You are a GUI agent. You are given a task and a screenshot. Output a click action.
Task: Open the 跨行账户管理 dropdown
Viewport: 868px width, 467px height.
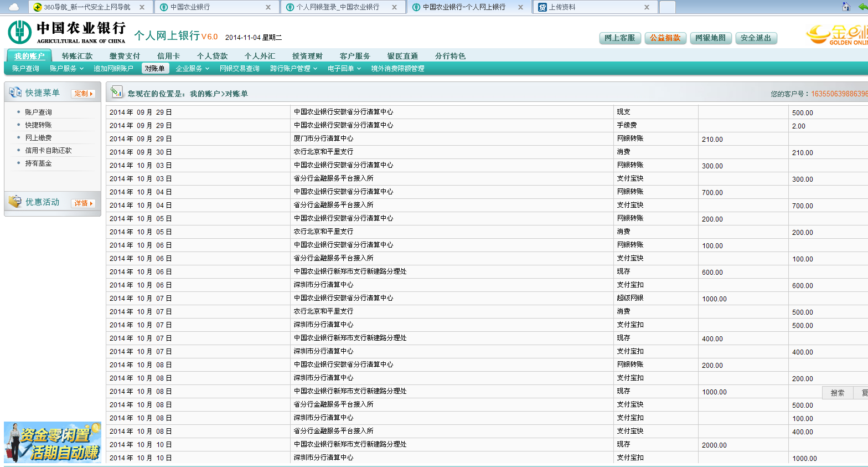click(x=293, y=69)
